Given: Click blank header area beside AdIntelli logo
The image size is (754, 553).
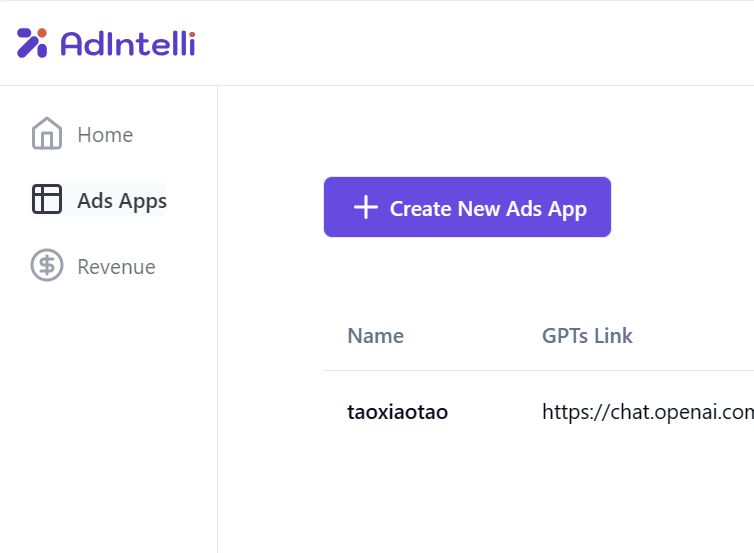Looking at the screenshot, I should pyautogui.click(x=471, y=43).
